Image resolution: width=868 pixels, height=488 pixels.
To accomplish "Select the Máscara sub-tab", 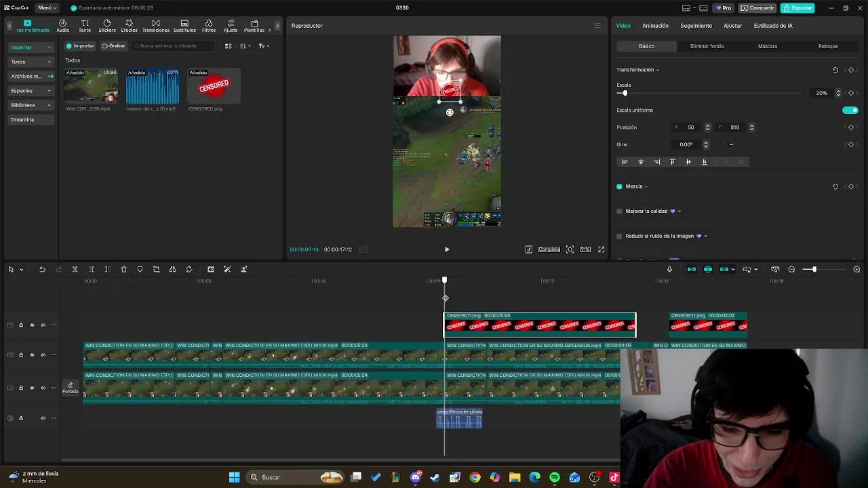I will (768, 46).
